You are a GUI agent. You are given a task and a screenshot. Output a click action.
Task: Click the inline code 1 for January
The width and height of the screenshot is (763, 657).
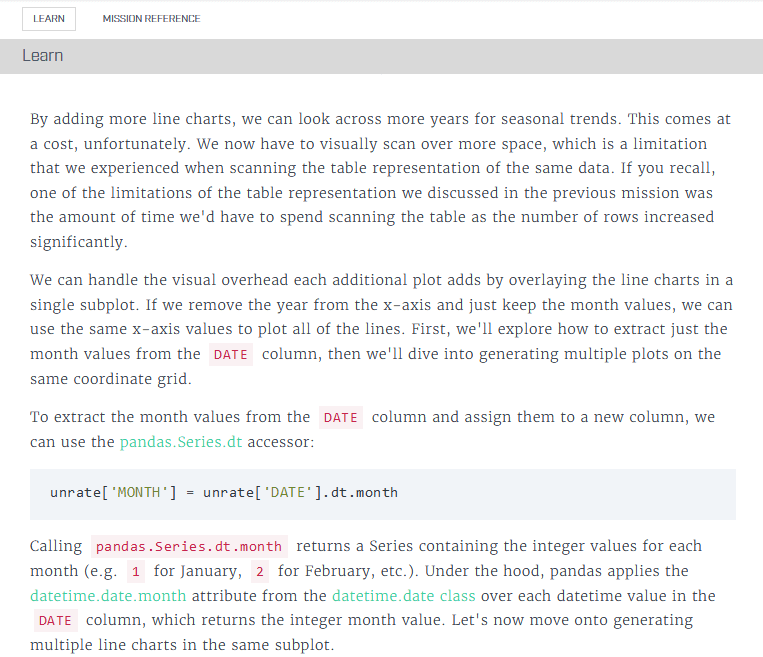pos(136,571)
